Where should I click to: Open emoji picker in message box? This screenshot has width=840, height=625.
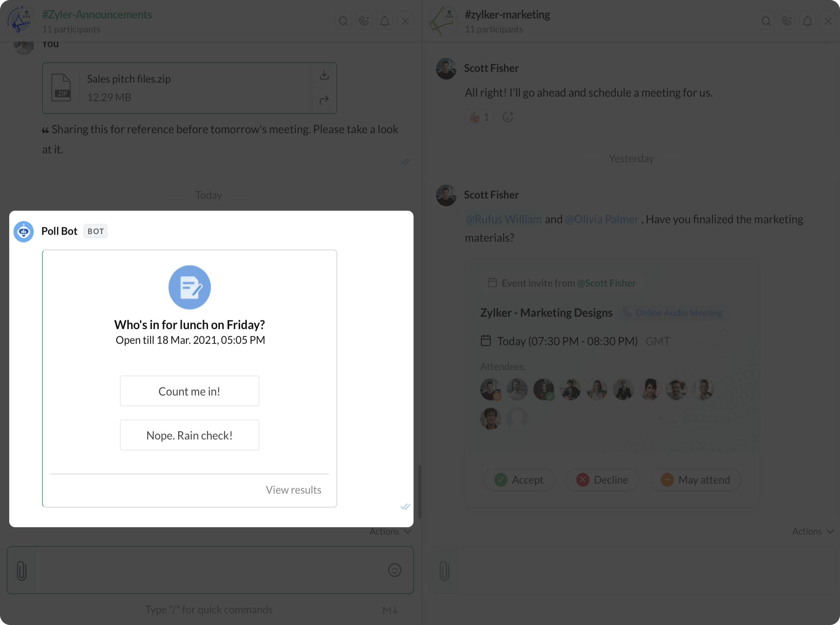coord(394,570)
